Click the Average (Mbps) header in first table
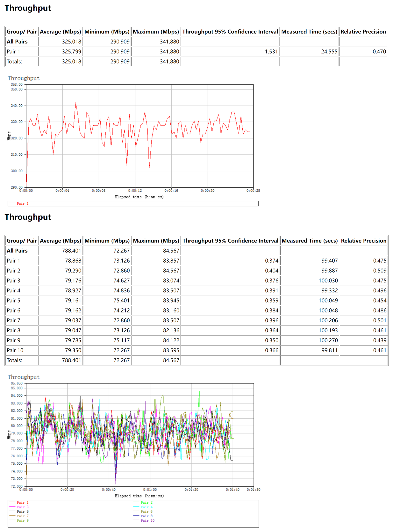393x532 pixels. pos(61,32)
